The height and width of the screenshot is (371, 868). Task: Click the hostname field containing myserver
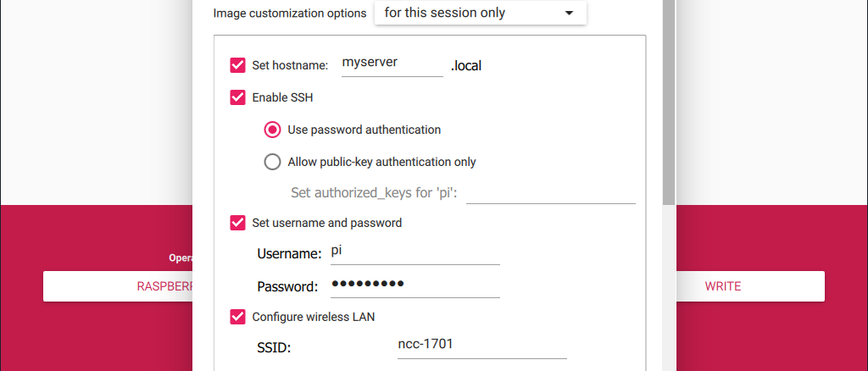point(392,64)
